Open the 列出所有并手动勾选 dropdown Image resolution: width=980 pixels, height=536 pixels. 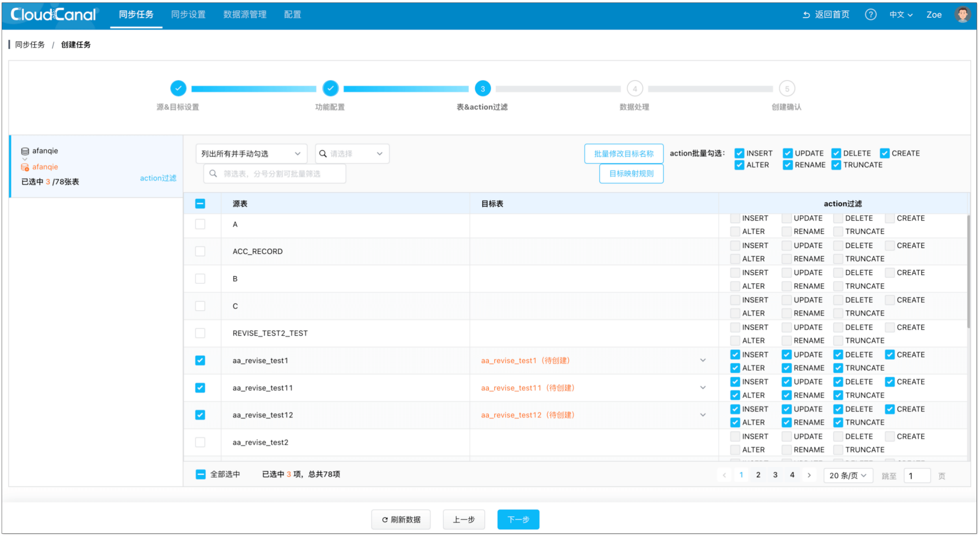tap(251, 154)
